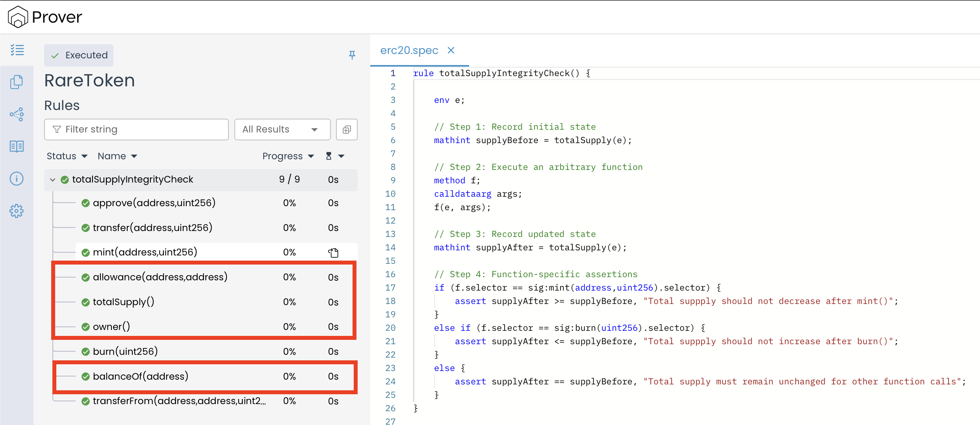This screenshot has height=425, width=980.
Task: Select the burn(uint256) result
Action: pyautogui.click(x=125, y=351)
